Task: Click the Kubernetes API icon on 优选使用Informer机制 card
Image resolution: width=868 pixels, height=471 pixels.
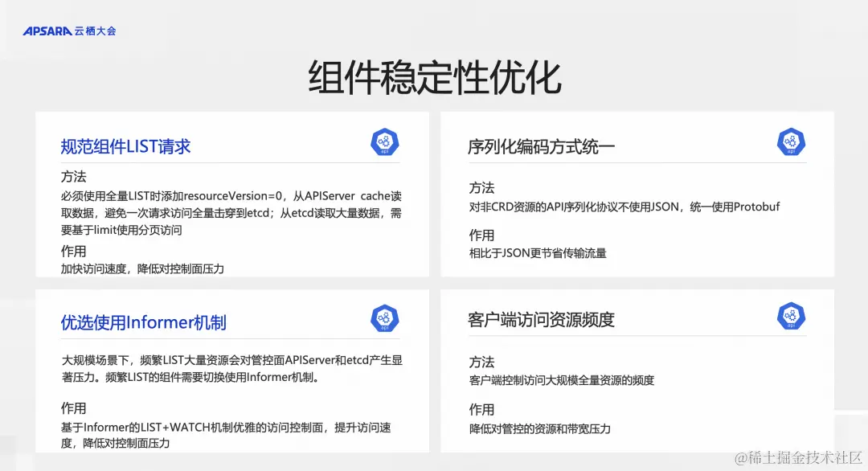Action: click(384, 317)
